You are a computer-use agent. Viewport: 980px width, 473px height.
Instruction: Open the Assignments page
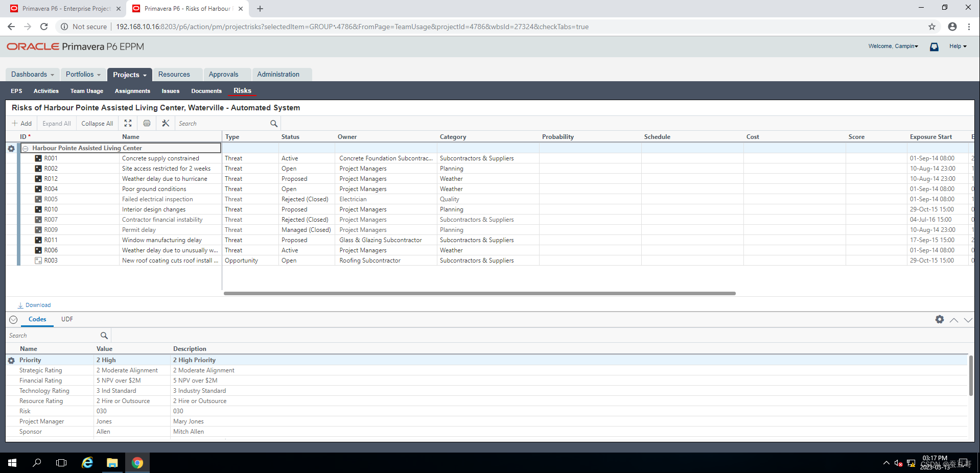(x=132, y=91)
